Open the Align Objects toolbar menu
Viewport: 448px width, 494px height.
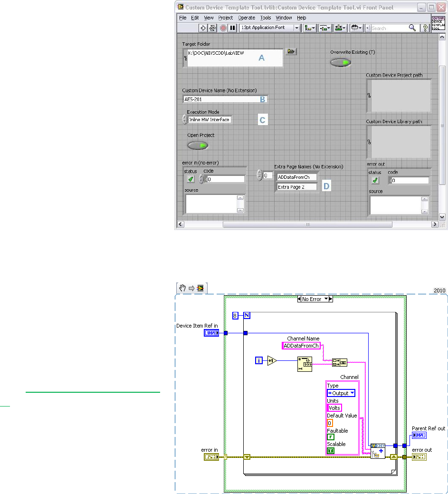[x=309, y=28]
